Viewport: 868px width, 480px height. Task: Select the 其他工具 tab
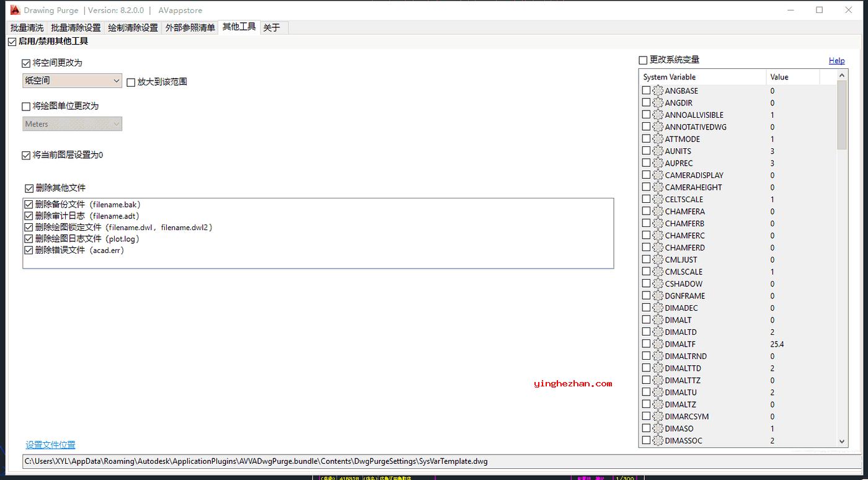click(239, 27)
